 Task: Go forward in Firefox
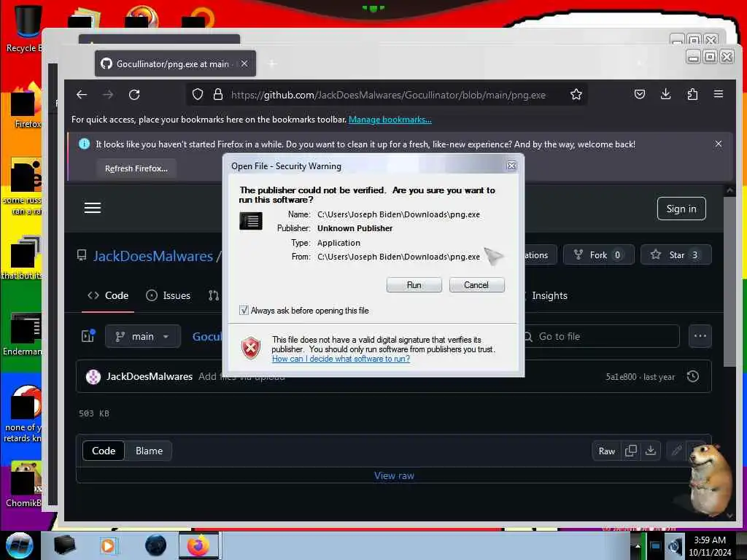point(108,95)
